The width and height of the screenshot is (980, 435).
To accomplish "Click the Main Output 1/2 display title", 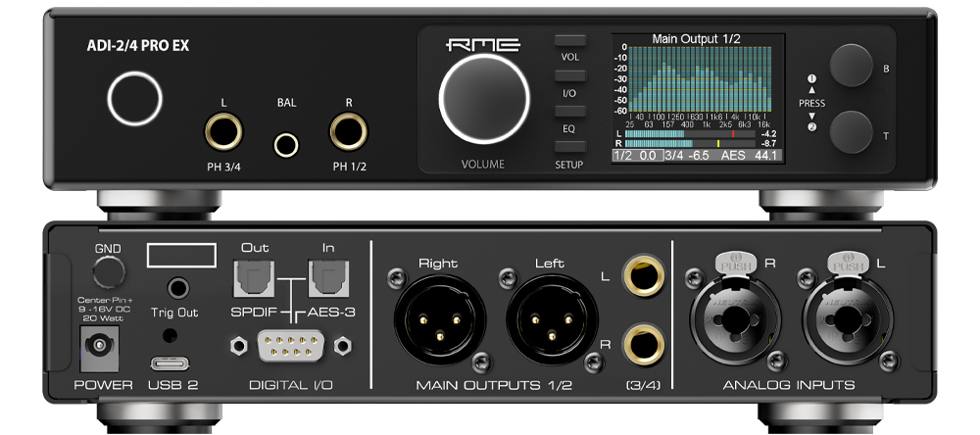I will coord(696,39).
